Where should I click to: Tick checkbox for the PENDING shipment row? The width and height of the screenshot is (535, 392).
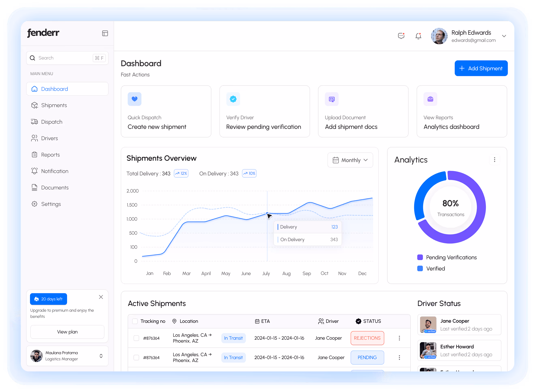(136, 357)
